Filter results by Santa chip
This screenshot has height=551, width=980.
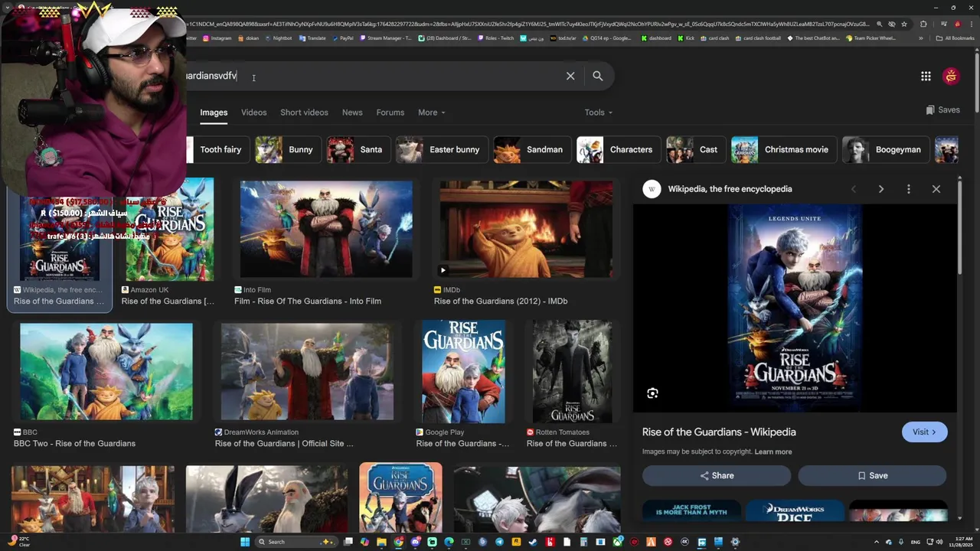pyautogui.click(x=358, y=150)
